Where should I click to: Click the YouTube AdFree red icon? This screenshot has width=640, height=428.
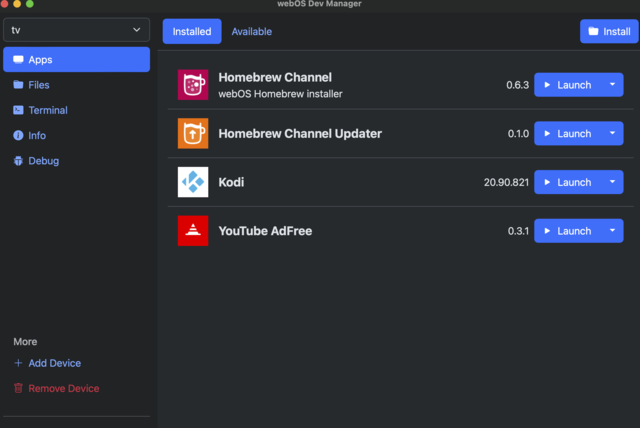[x=193, y=231]
